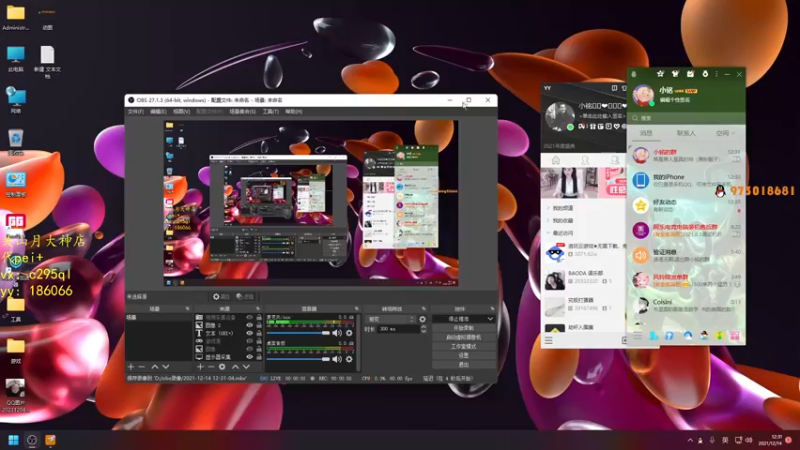This screenshot has width=800, height=450.
Task: Open the scene transition type dropdown
Action: pyautogui.click(x=391, y=319)
